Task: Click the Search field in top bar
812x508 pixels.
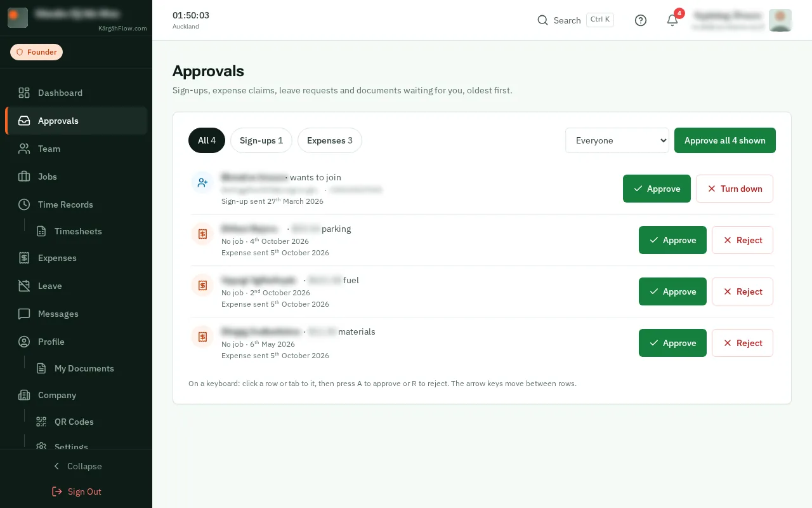Action: (x=575, y=20)
